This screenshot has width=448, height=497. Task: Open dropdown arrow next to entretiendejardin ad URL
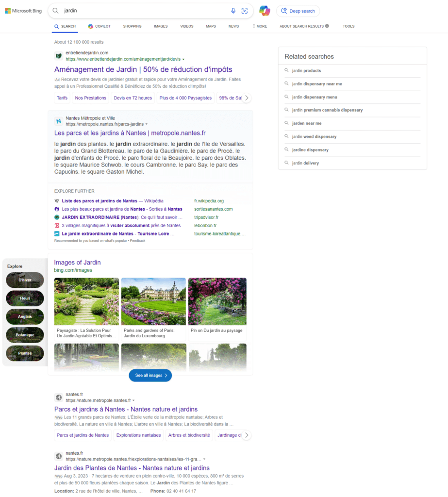pos(183,59)
